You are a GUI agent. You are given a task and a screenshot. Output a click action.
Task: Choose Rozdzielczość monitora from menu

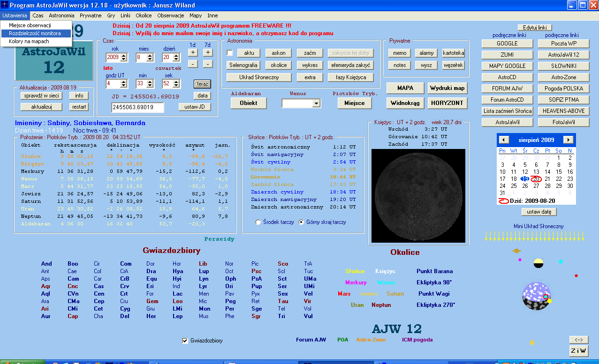coord(36,33)
